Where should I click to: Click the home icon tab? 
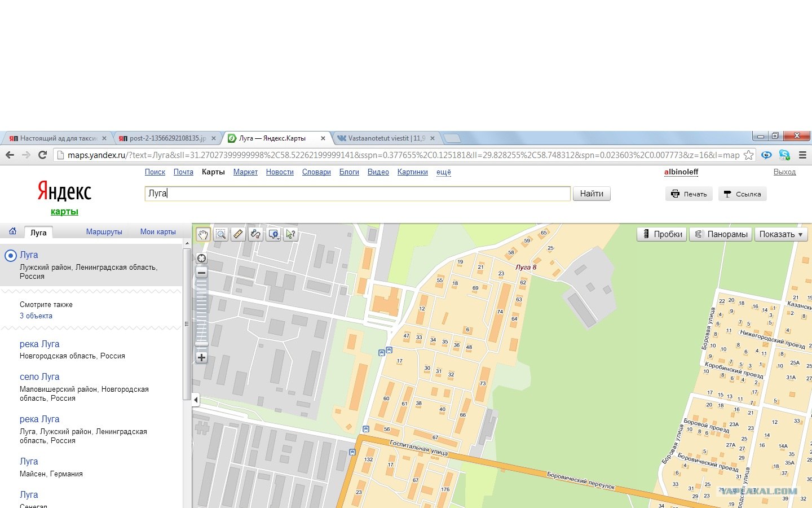point(12,231)
